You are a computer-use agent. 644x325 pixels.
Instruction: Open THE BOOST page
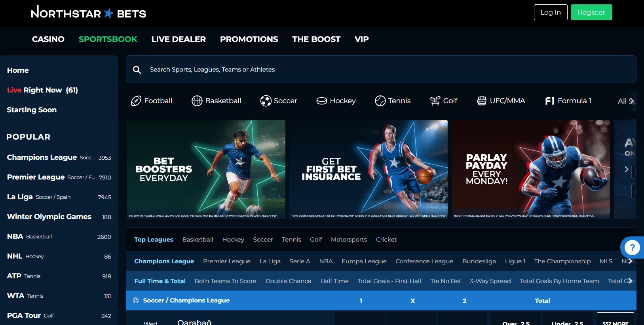[316, 39]
